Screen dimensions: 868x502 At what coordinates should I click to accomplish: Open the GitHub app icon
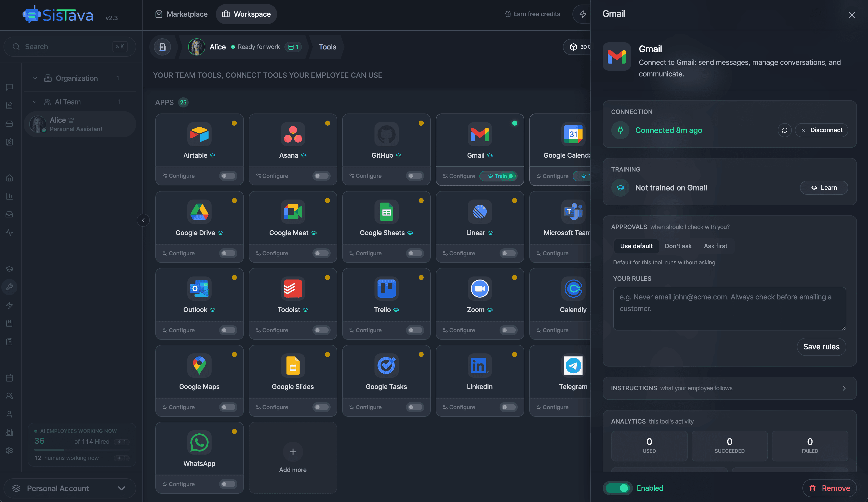pos(386,134)
